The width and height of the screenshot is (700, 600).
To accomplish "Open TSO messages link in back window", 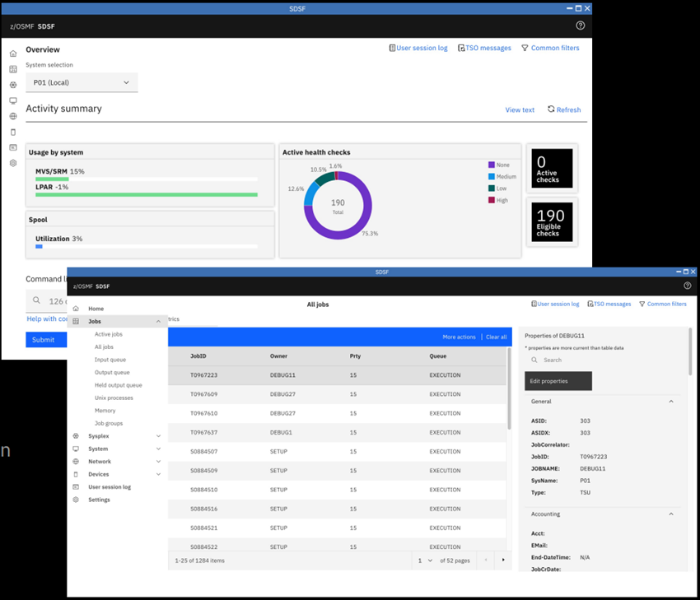I will [x=484, y=48].
